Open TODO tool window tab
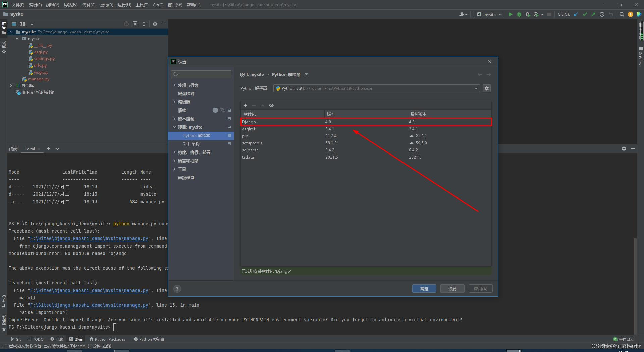Image resolution: width=644 pixels, height=352 pixels. pyautogui.click(x=36, y=339)
